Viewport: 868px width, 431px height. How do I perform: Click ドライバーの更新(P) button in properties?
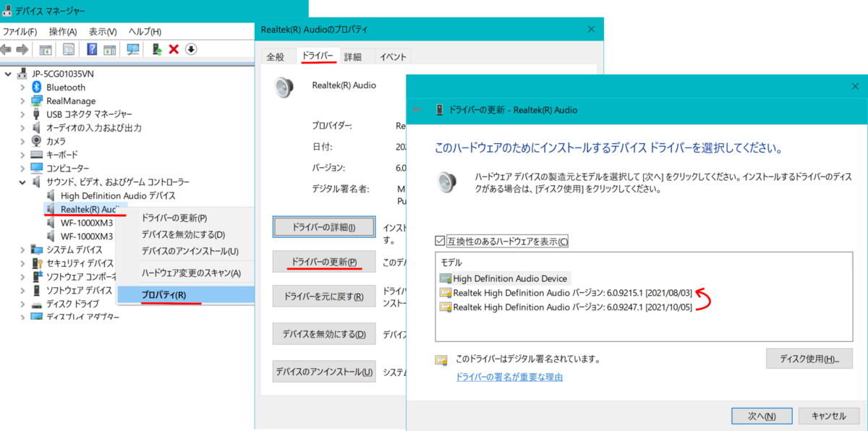(324, 261)
